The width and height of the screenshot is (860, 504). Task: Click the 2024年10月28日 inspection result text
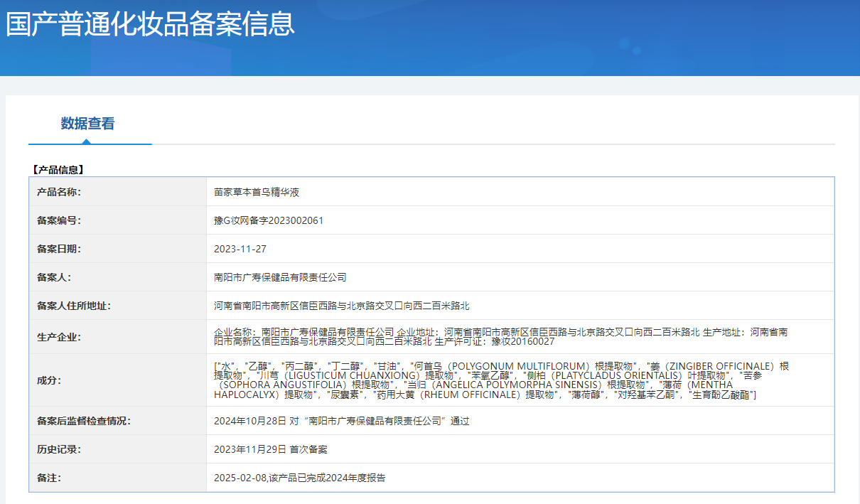click(342, 421)
